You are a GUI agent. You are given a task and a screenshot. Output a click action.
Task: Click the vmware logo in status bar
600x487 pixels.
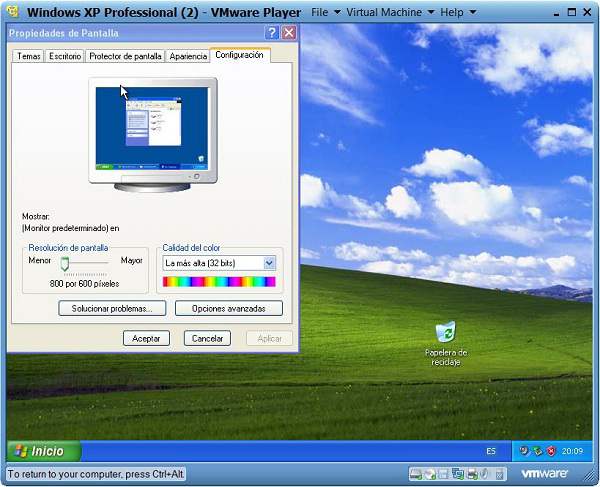click(544, 474)
